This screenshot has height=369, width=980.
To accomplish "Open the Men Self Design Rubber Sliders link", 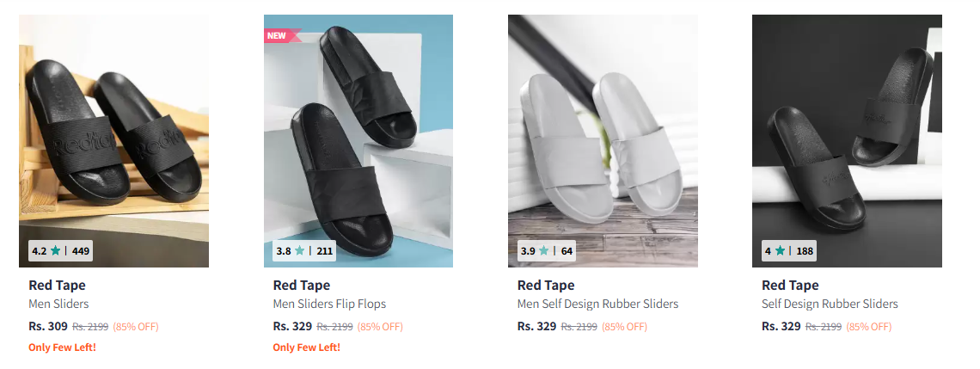I will 597,304.
